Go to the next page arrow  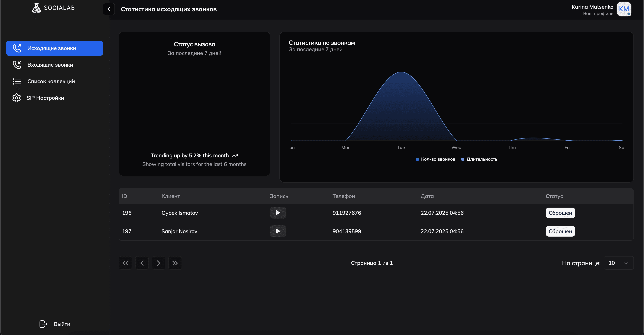pyautogui.click(x=158, y=263)
